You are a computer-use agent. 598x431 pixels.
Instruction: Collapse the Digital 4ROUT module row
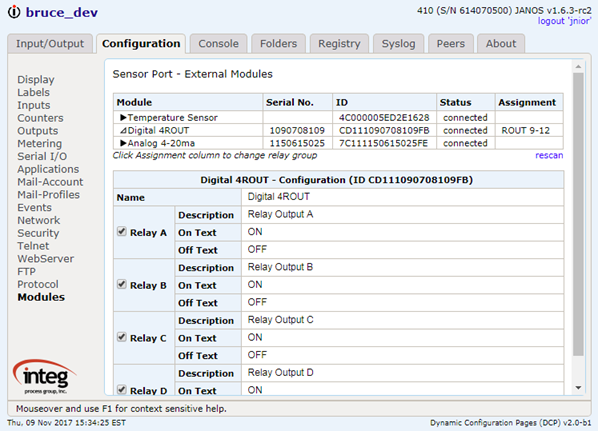tap(123, 130)
